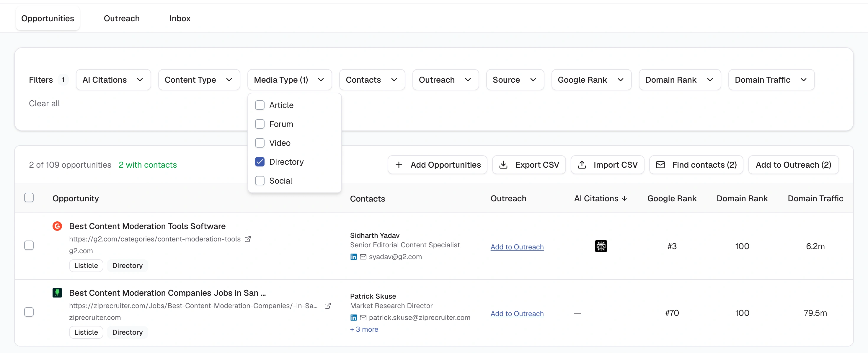Click the envelope icon beside syadav@g2.com

pyautogui.click(x=363, y=257)
